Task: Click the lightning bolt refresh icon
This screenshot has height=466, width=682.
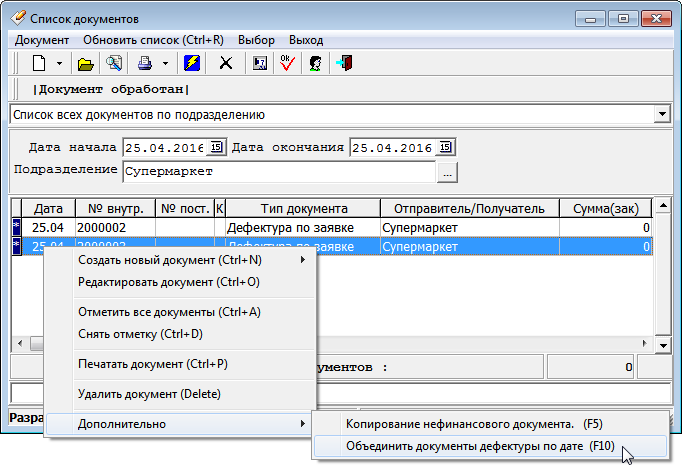Action: coord(192,64)
